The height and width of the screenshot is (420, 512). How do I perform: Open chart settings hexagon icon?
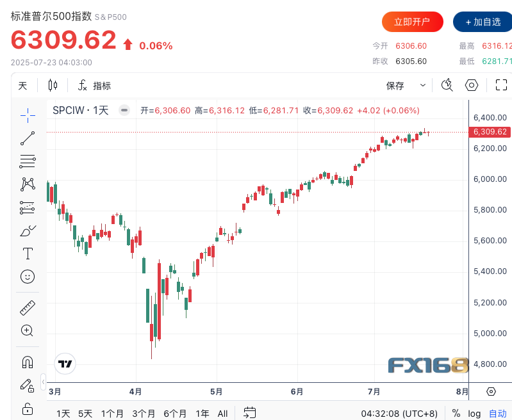[x=472, y=85]
